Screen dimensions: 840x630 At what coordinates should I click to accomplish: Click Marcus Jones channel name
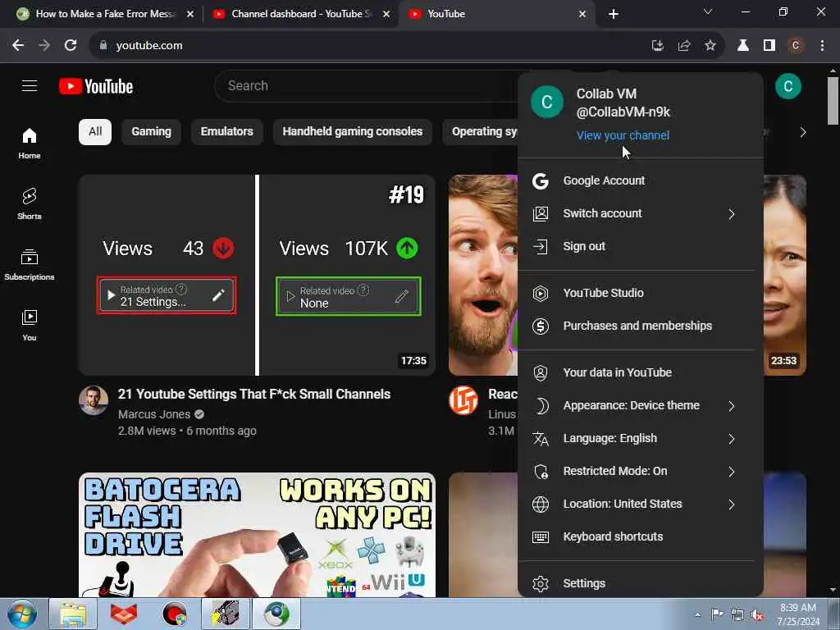click(x=154, y=414)
